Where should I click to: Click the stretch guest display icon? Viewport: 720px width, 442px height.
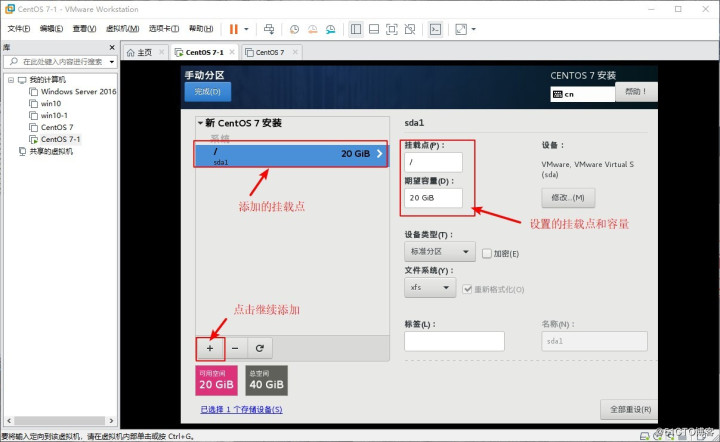461,29
